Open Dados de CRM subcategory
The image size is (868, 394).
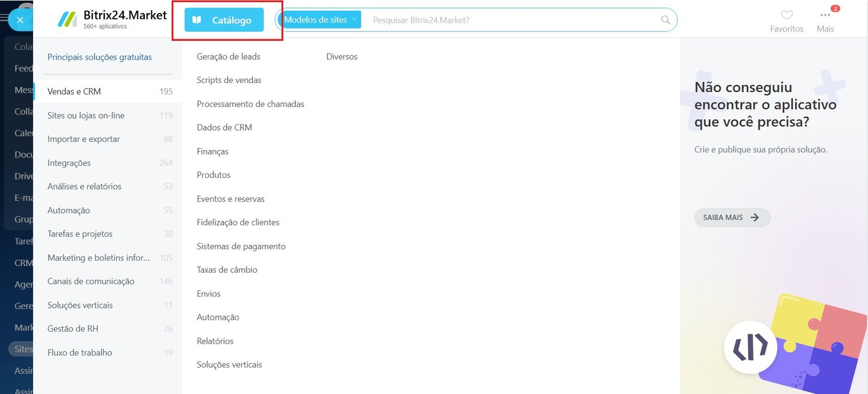tap(224, 127)
